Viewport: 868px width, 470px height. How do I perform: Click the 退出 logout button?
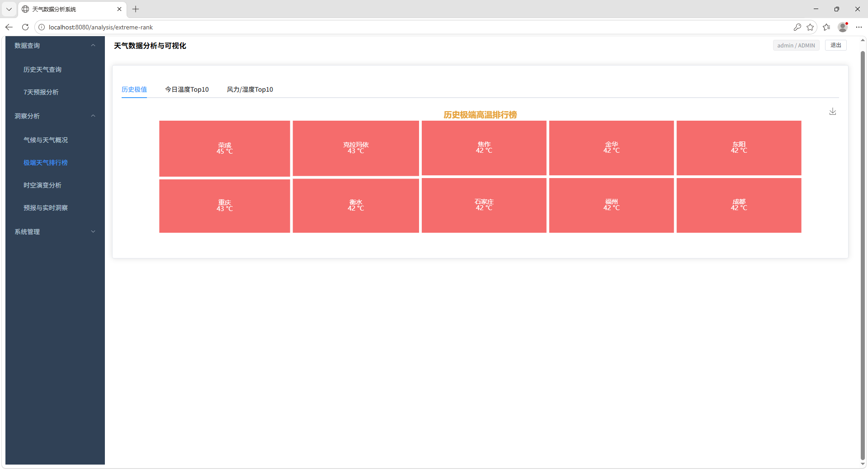[x=835, y=45]
